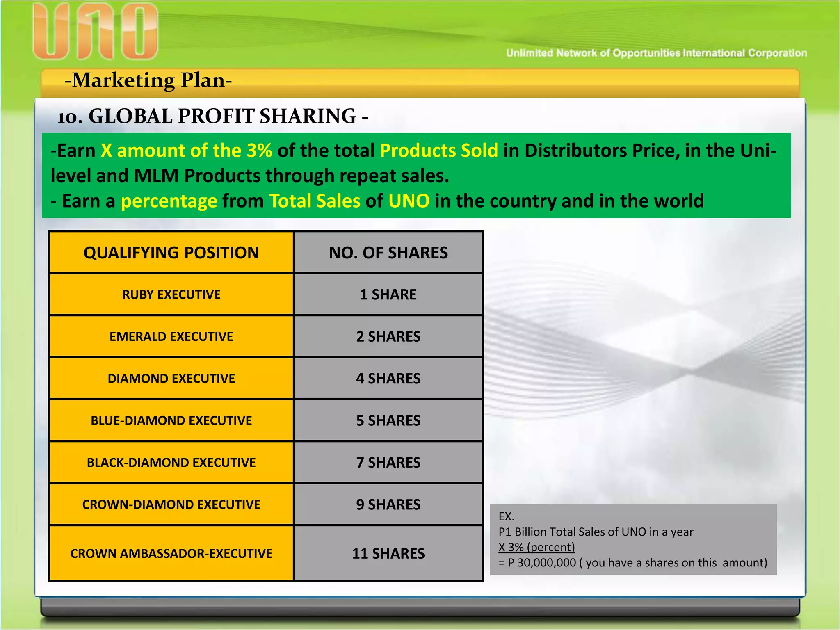The image size is (840, 630).
Task: Click the 'CROWN-DIAMOND EXECUTIVE' cell
Action: 171,504
